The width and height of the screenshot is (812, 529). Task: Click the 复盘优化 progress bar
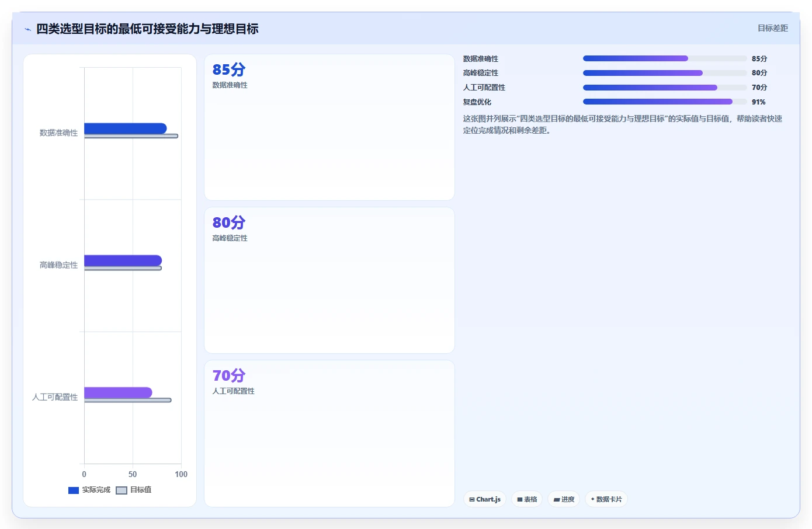click(x=665, y=102)
